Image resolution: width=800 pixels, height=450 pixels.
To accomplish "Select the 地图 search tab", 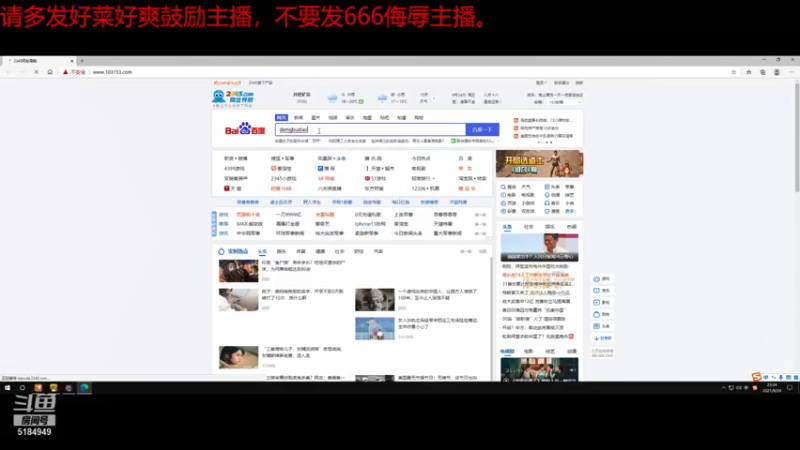I will 367,117.
